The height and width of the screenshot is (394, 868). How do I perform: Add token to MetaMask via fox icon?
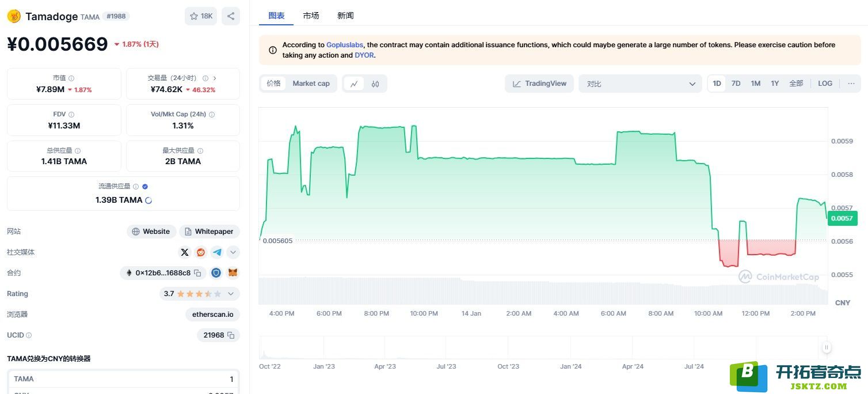coord(233,273)
